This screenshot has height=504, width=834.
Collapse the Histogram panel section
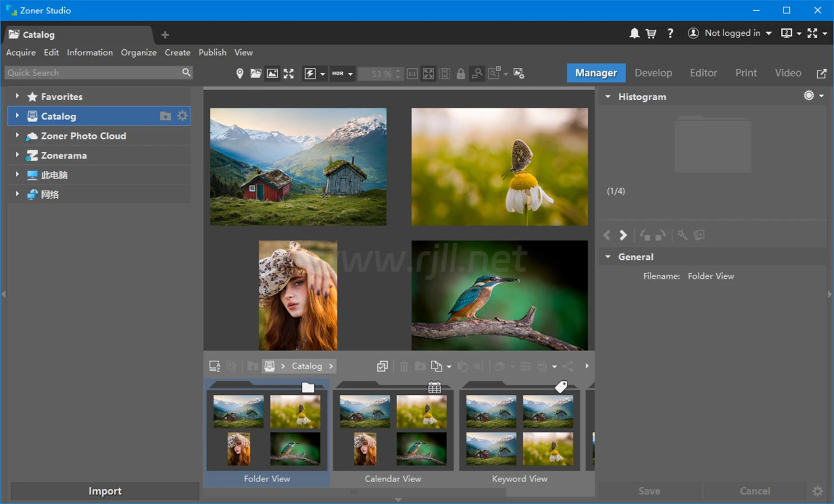point(608,97)
